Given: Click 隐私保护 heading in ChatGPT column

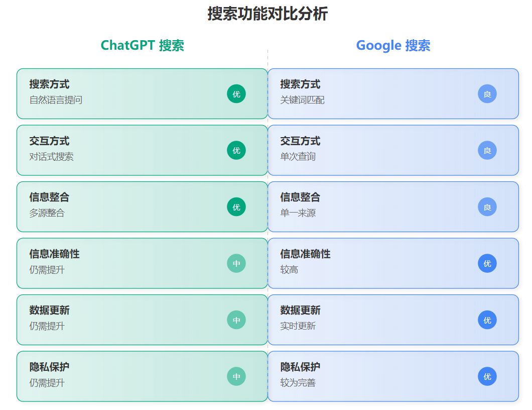Looking at the screenshot, I should click(49, 367).
